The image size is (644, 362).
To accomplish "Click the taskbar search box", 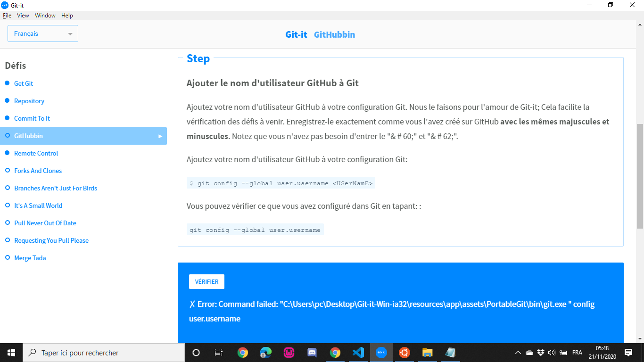I will click(104, 353).
